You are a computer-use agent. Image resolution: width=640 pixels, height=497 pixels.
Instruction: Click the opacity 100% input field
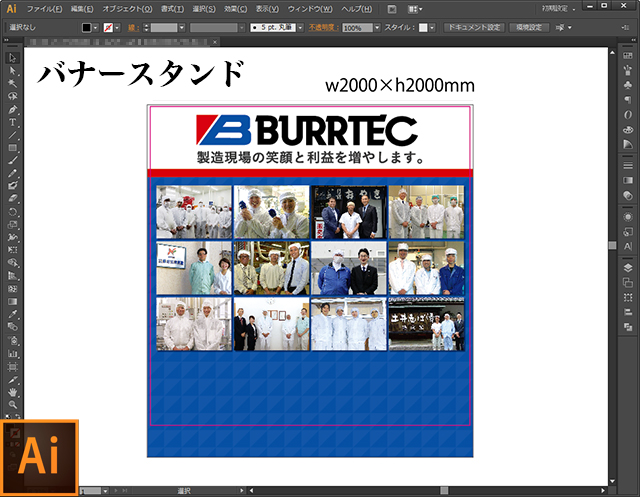[x=358, y=27]
